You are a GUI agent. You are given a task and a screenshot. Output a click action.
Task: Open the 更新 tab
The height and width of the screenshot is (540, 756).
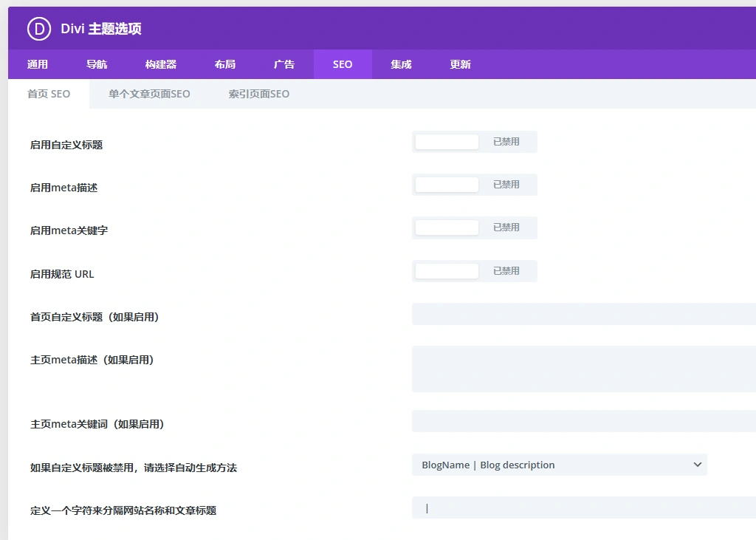459,64
